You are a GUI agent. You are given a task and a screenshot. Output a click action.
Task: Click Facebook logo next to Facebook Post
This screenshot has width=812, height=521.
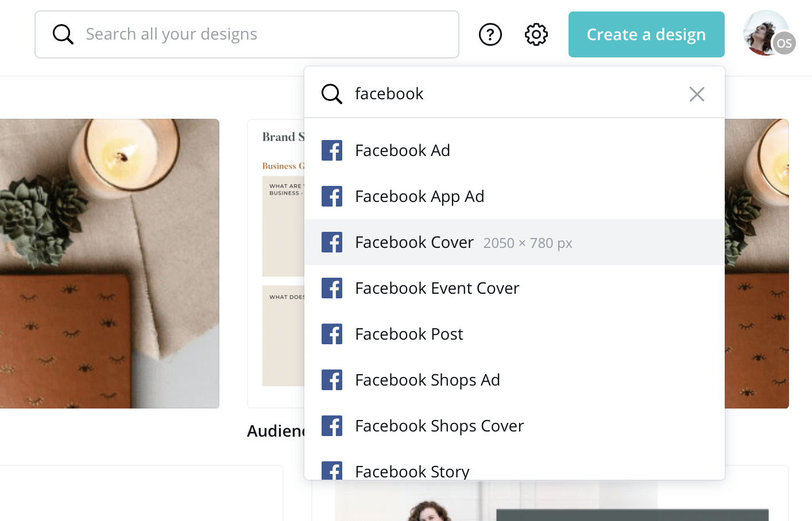pos(332,334)
